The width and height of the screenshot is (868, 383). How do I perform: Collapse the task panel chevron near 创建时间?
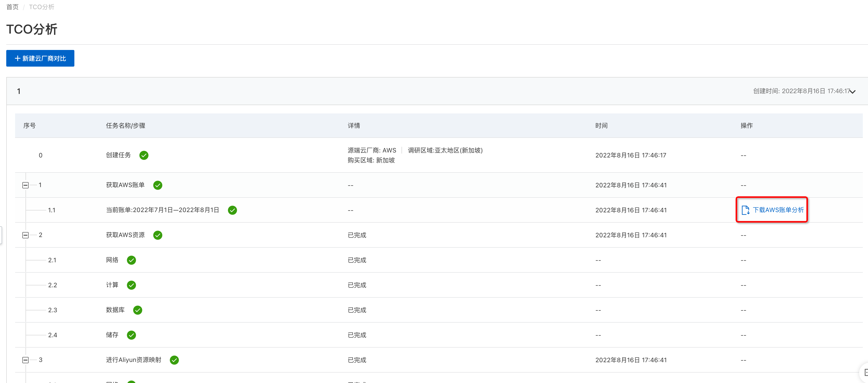tap(852, 91)
